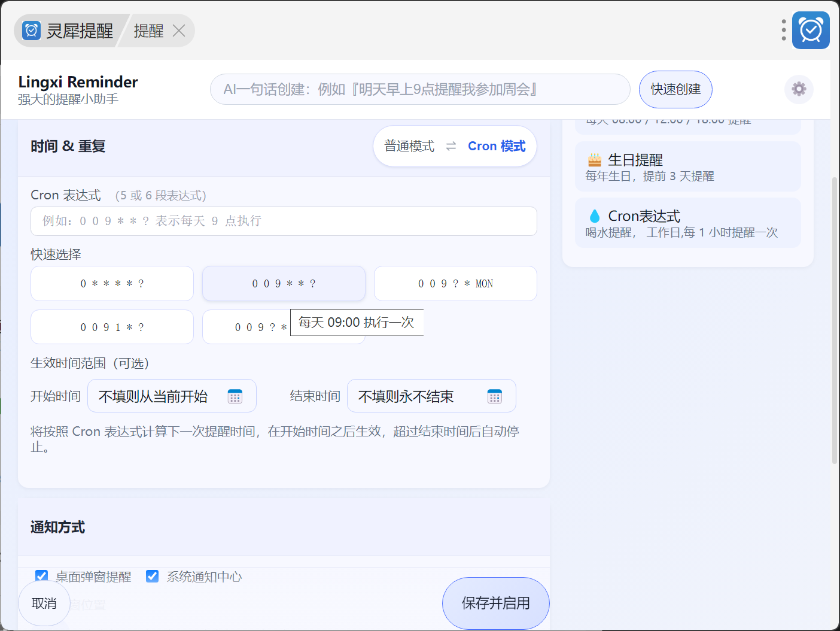Switch to Cron 模式
Screen dimensions: 840x631
tap(497, 146)
